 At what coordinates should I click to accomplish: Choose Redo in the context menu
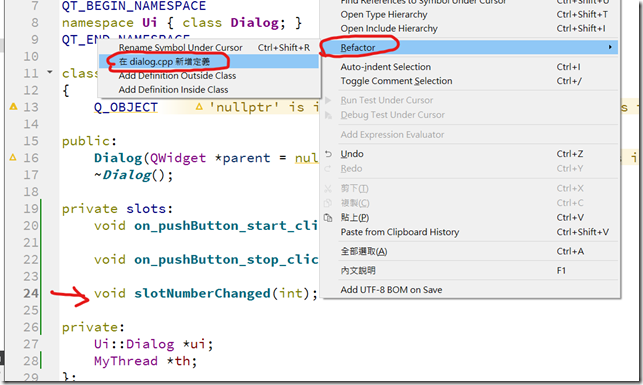coord(470,169)
